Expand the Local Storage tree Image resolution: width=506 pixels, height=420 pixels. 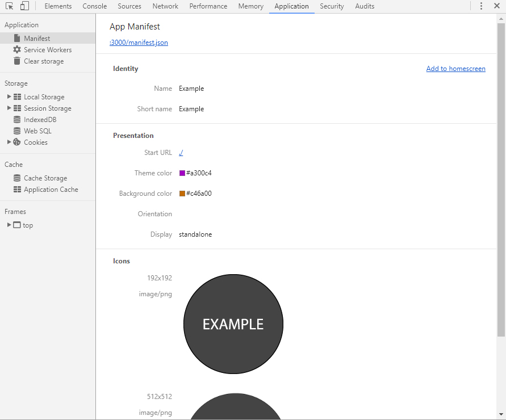(9, 96)
